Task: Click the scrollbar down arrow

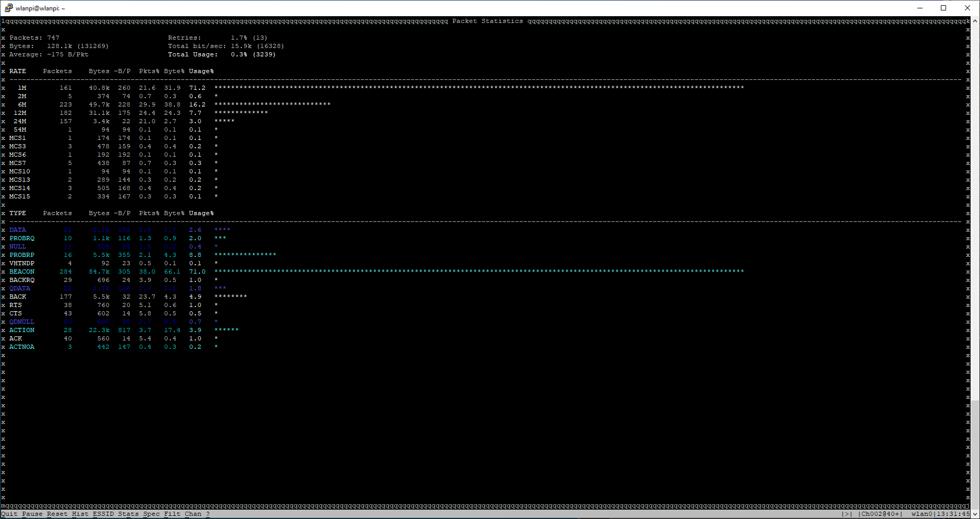Action: coord(975,514)
